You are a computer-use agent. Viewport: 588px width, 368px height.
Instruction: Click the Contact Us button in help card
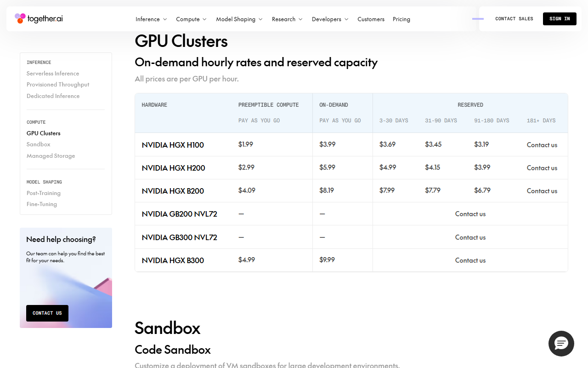47,313
